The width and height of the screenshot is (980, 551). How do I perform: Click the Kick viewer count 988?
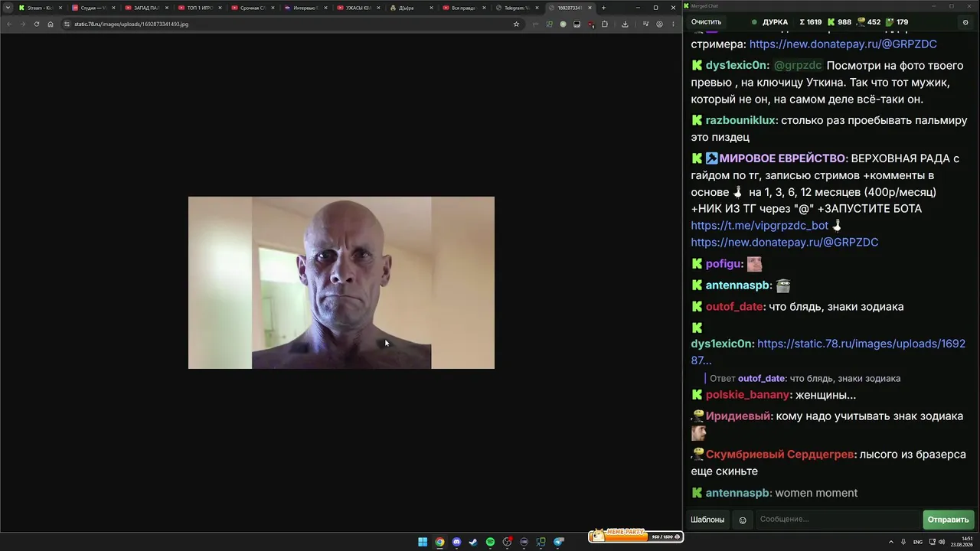point(838,22)
